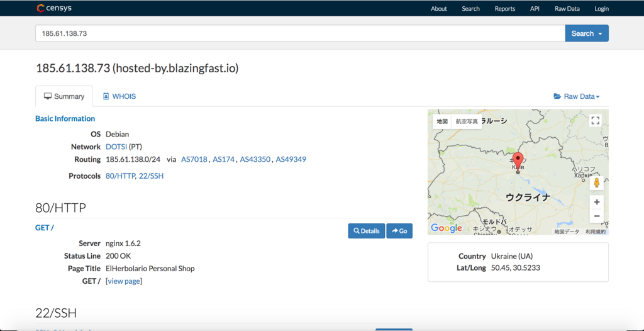This screenshot has height=331, width=644.
Task: Click the 80/HTTP section heading
Action: pyautogui.click(x=61, y=208)
